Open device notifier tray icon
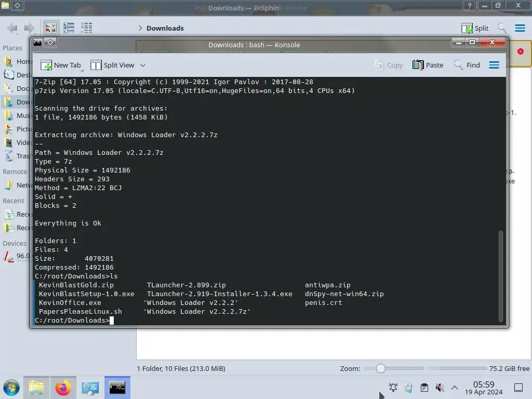This screenshot has width=532, height=399. click(x=408, y=388)
